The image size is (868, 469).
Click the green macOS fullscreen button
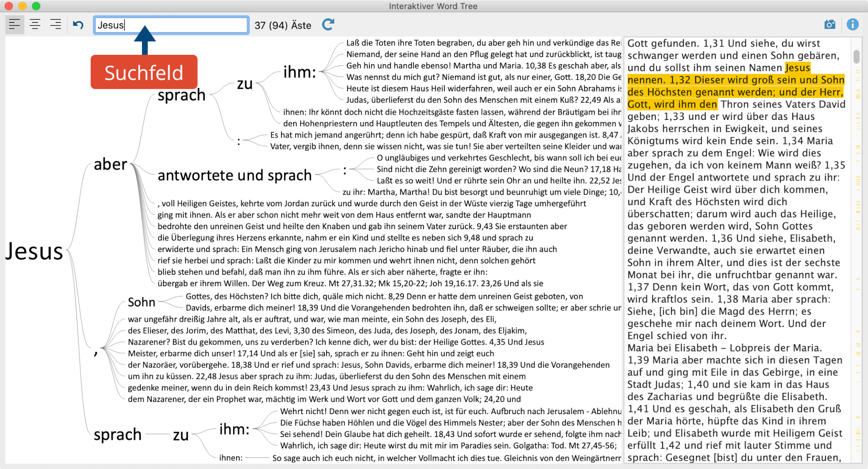coord(36,6)
